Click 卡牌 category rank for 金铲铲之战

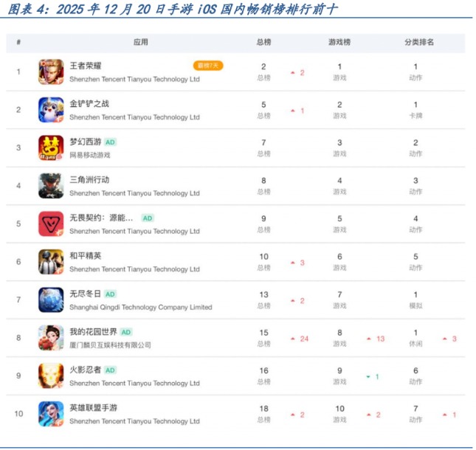tap(415, 116)
